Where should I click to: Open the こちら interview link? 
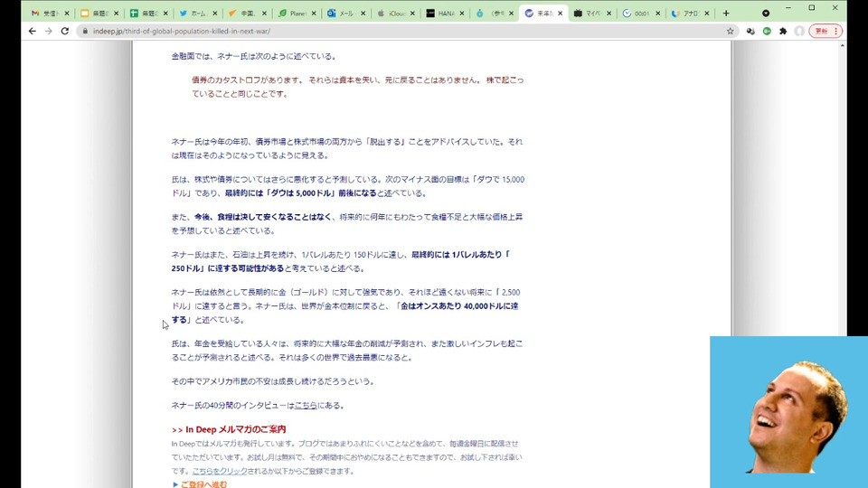pos(306,406)
